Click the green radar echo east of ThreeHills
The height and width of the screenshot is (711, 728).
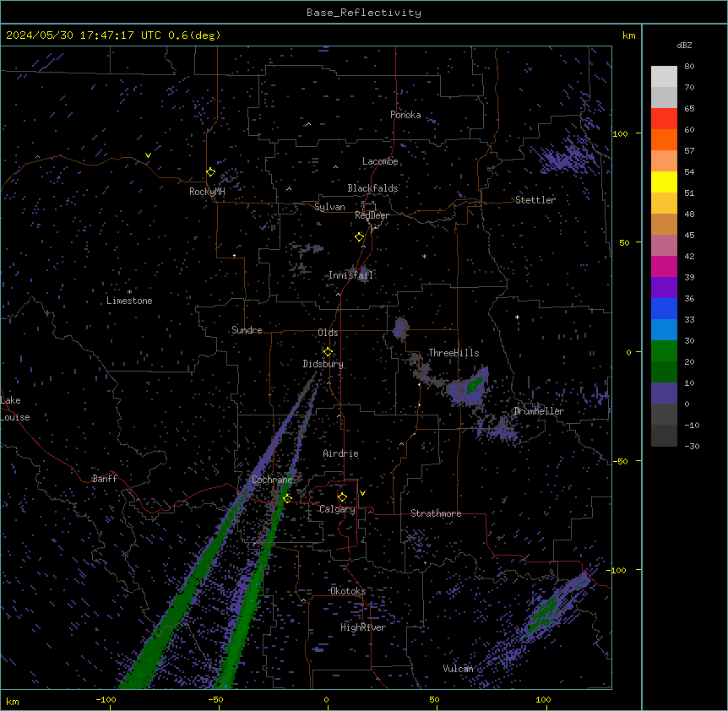click(x=475, y=385)
